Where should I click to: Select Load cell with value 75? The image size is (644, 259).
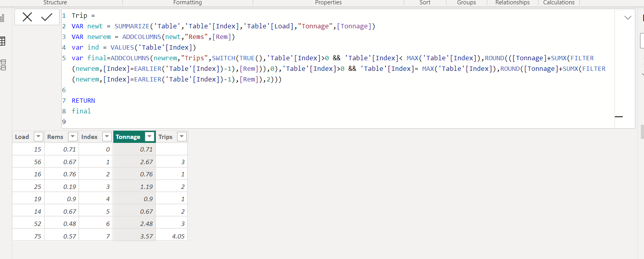coord(28,236)
